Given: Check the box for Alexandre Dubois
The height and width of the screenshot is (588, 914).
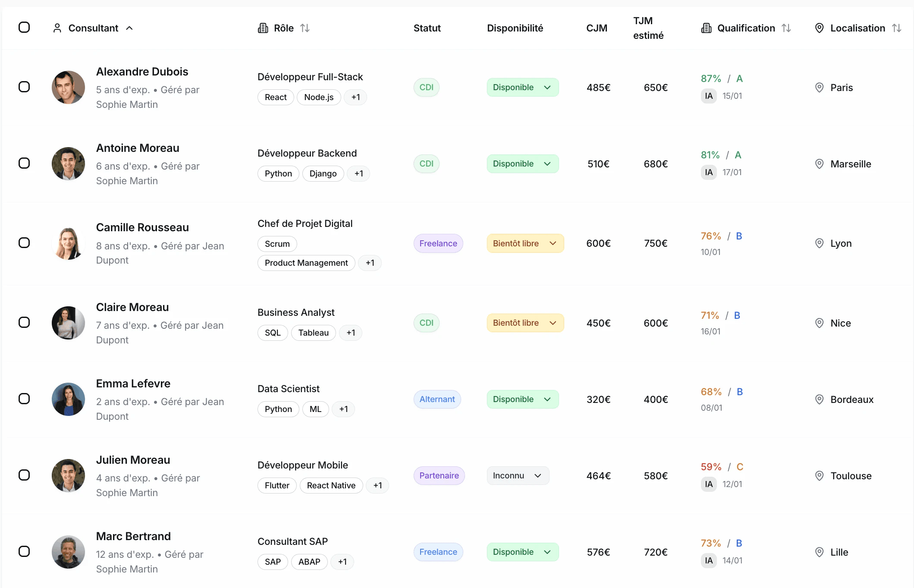Looking at the screenshot, I should pos(24,87).
